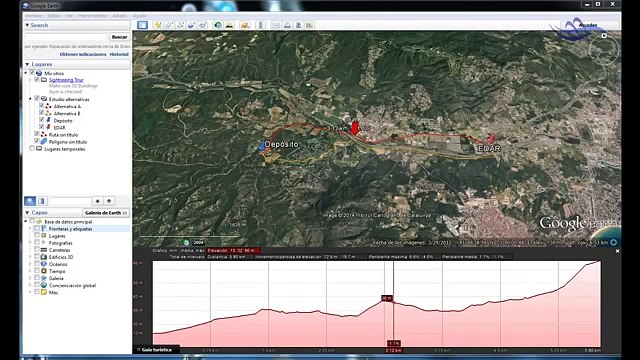Viewport: 640px width, 360px height.
Task: Uncheck the Estudio alternativas checkbox
Action: tap(37, 99)
